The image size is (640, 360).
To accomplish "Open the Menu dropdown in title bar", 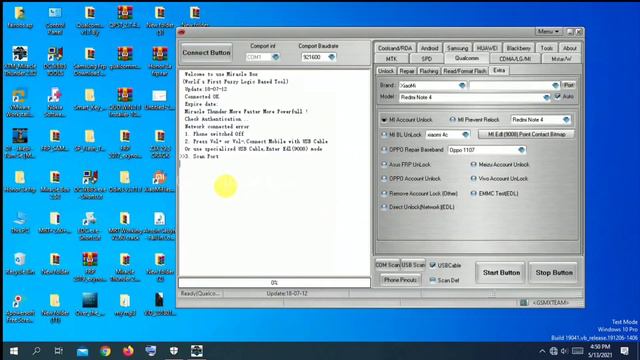I will [548, 32].
